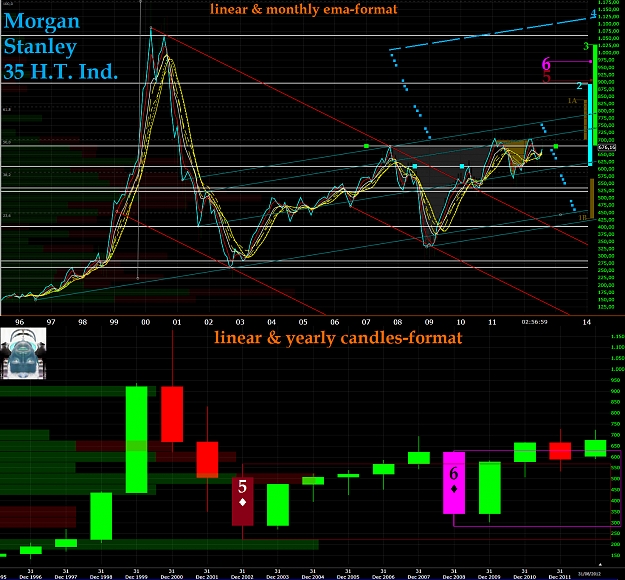Screen dimensions: 625x580
Task: Click the green target number 3 label
Action: (586, 46)
